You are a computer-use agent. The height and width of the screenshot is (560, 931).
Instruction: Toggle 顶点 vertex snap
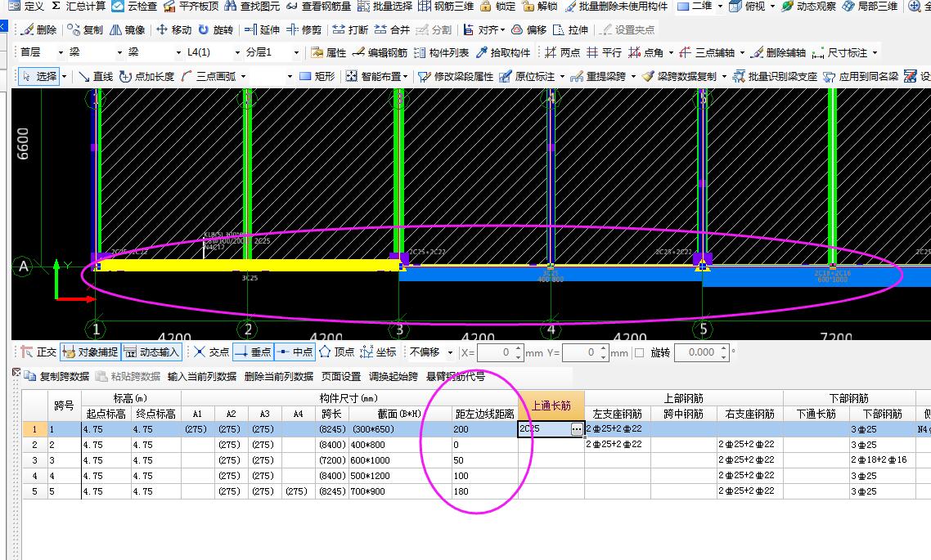point(337,352)
